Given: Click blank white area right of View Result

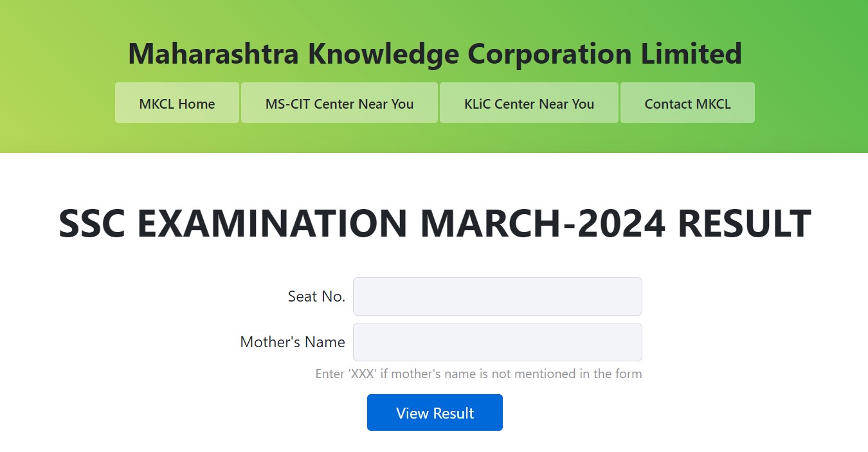Looking at the screenshot, I should (643, 413).
